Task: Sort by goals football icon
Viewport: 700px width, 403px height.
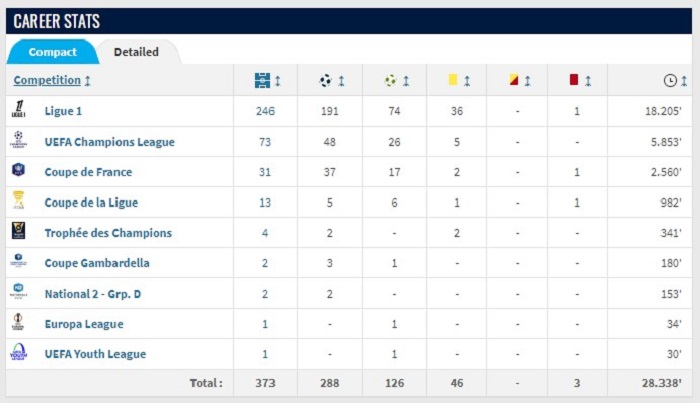Action: [x=325, y=81]
